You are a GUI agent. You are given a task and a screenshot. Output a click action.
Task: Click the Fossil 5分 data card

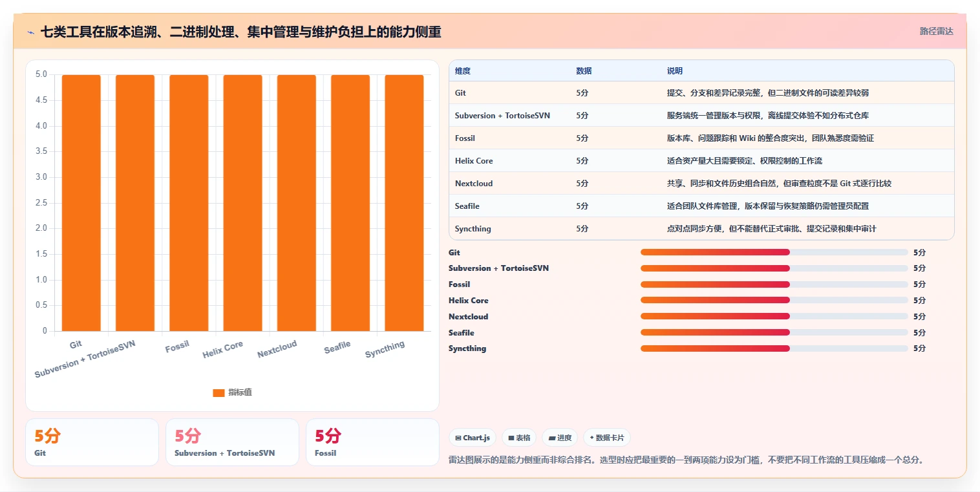point(372,442)
